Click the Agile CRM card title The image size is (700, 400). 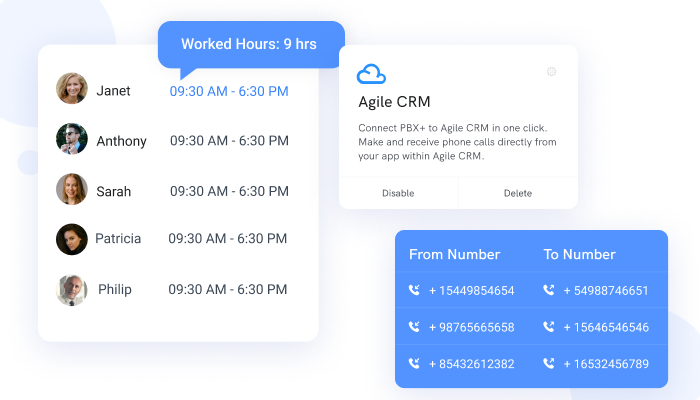394,102
